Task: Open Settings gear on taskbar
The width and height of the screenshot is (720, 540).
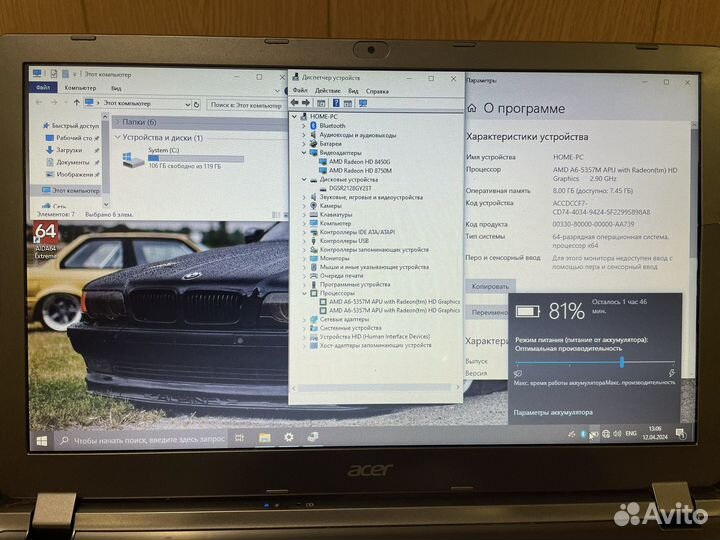Action: tap(288, 437)
